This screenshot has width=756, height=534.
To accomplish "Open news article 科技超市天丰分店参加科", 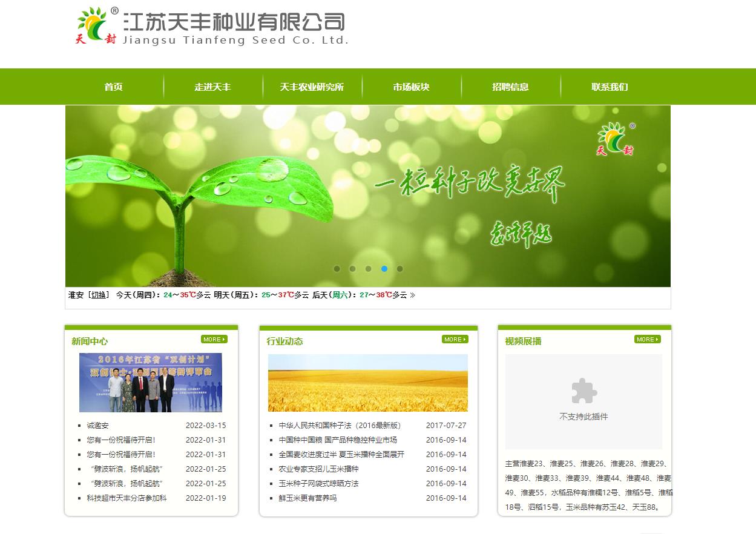I will point(127,498).
